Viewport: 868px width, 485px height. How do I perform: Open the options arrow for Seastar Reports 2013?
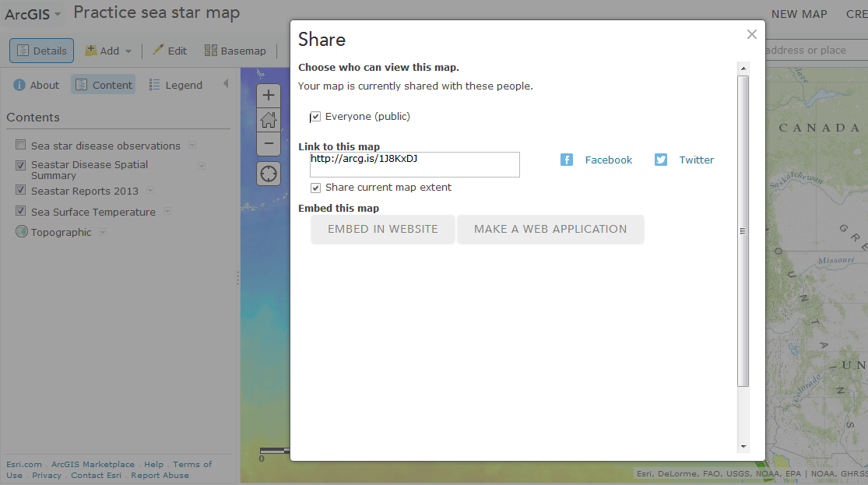point(149,190)
